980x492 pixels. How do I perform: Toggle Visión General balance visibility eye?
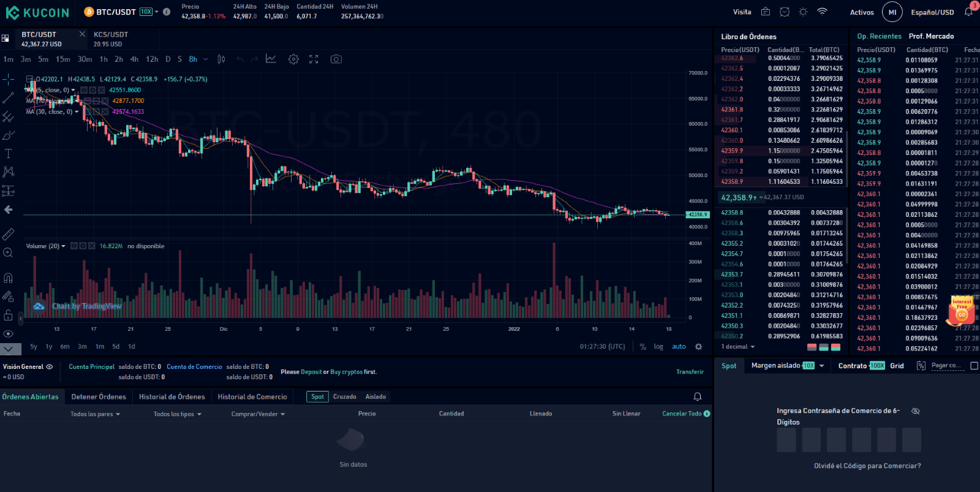(x=50, y=367)
